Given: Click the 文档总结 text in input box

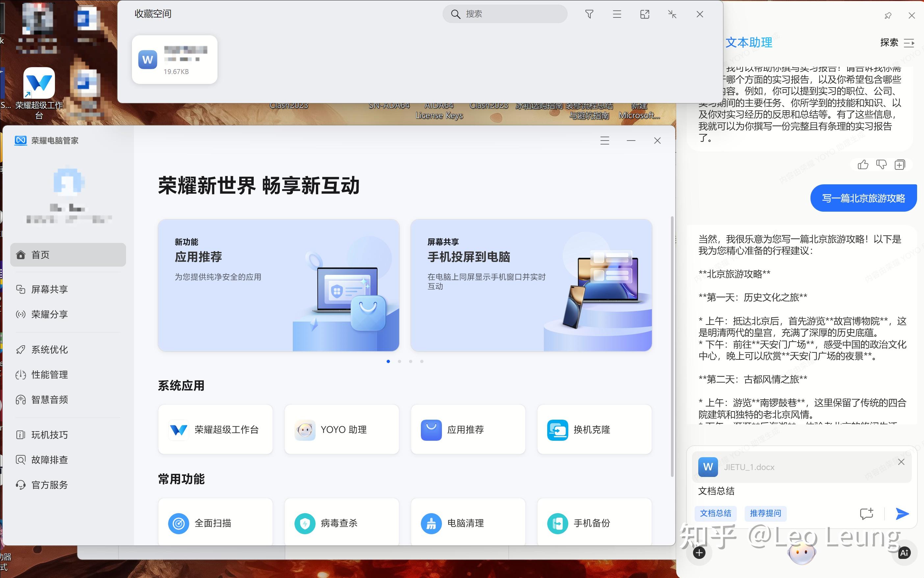Looking at the screenshot, I should click(716, 491).
